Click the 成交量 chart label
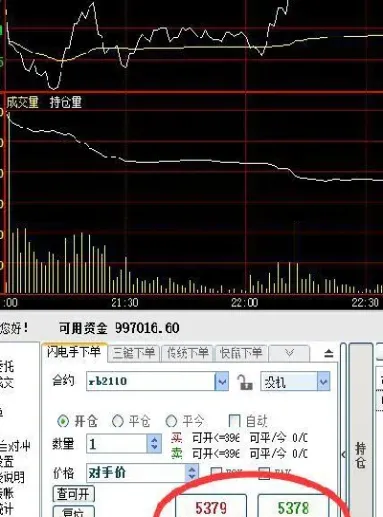Screen dimensions: 383x517 pyautogui.click(x=23, y=102)
